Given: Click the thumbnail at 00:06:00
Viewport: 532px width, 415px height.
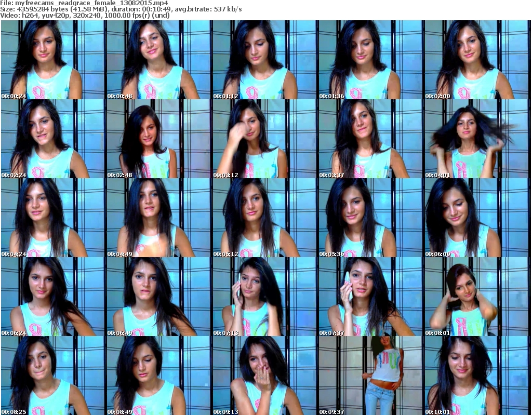Looking at the screenshot, I should (477, 218).
